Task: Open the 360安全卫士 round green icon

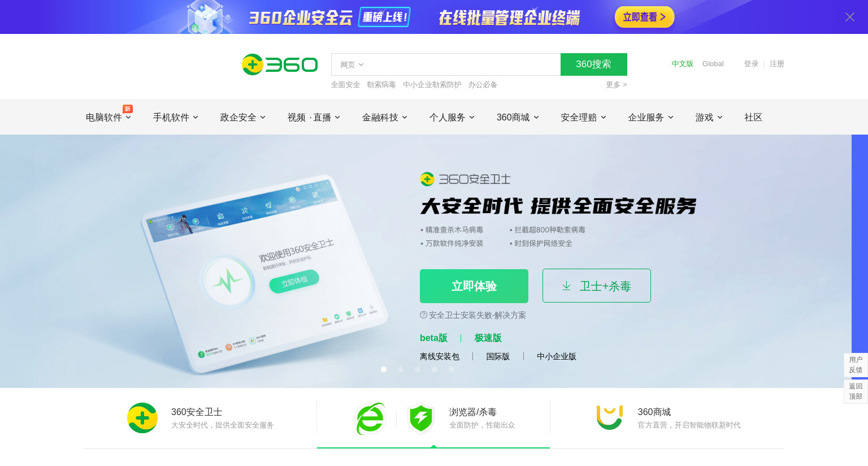Action: (x=142, y=418)
